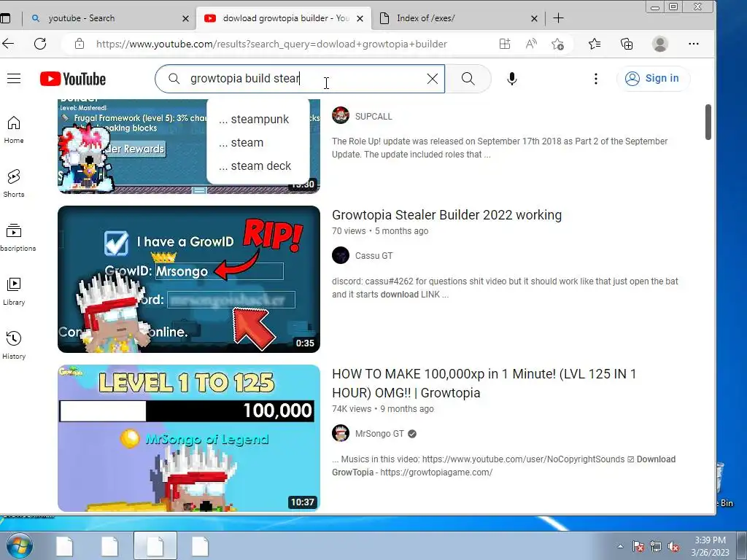Open the Cassu GT channel avatar
Viewport: 747px width, 560px height.
[x=341, y=255]
